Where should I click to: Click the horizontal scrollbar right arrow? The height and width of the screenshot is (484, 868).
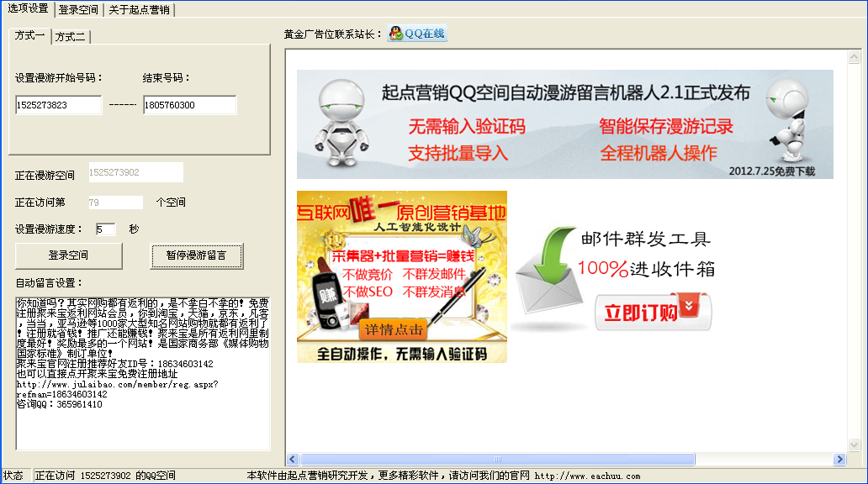840,458
